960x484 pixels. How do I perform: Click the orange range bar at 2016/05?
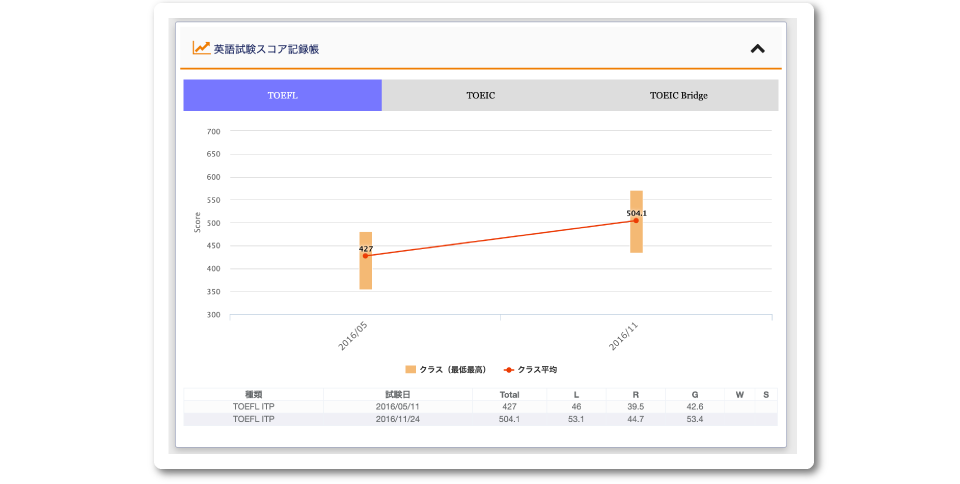tap(366, 261)
